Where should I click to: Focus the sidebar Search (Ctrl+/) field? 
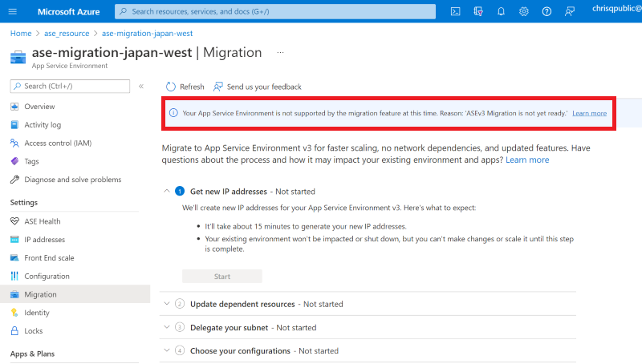(70, 87)
